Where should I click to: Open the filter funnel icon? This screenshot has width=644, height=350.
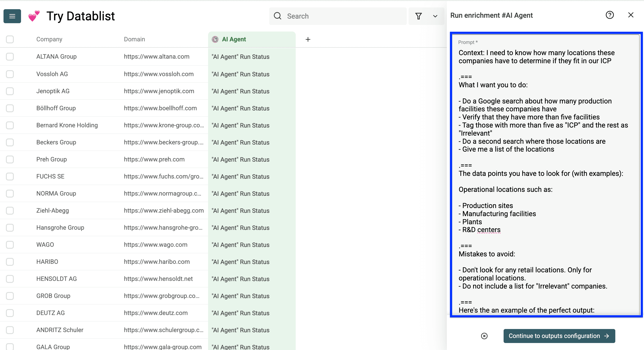click(x=419, y=16)
